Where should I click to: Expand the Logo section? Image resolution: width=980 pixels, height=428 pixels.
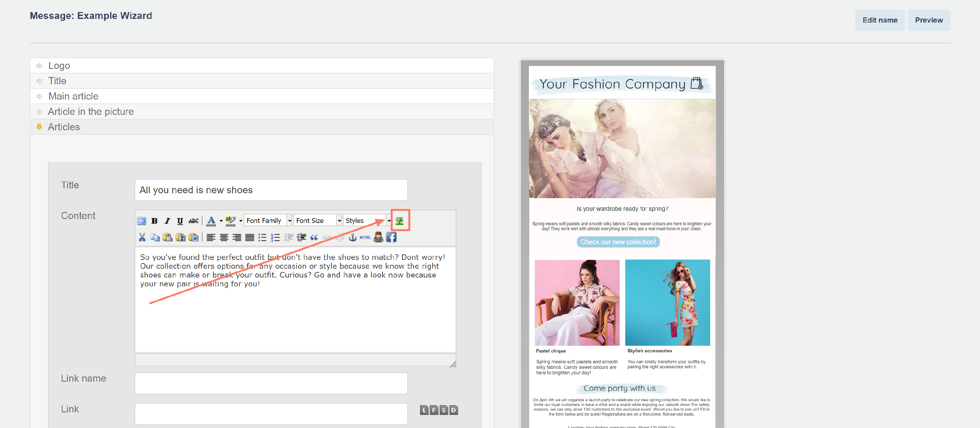59,66
